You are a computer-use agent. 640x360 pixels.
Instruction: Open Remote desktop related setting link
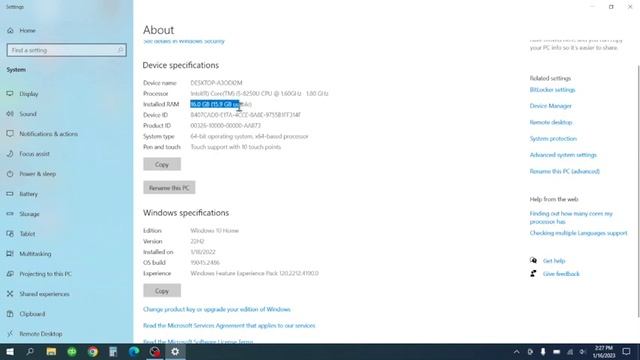[x=551, y=122]
